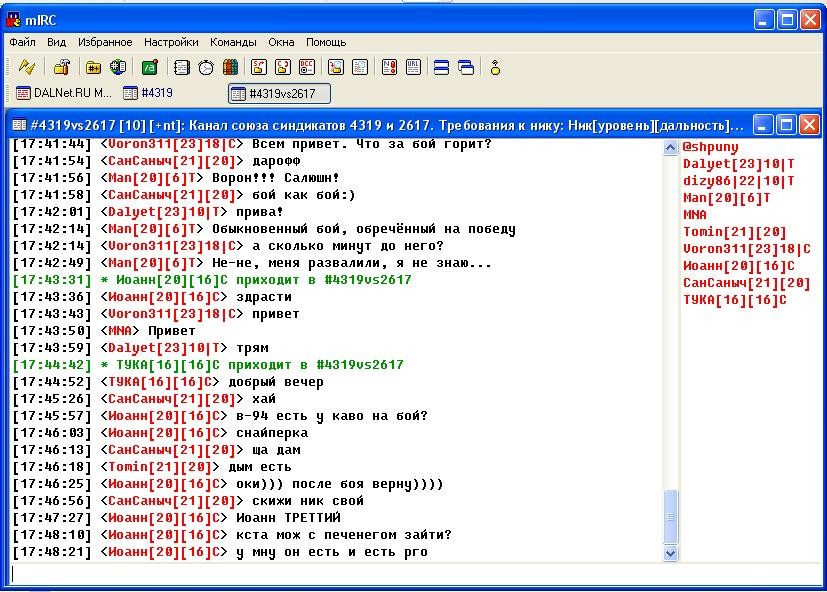Select @shpuny in the nick list

coord(710,147)
